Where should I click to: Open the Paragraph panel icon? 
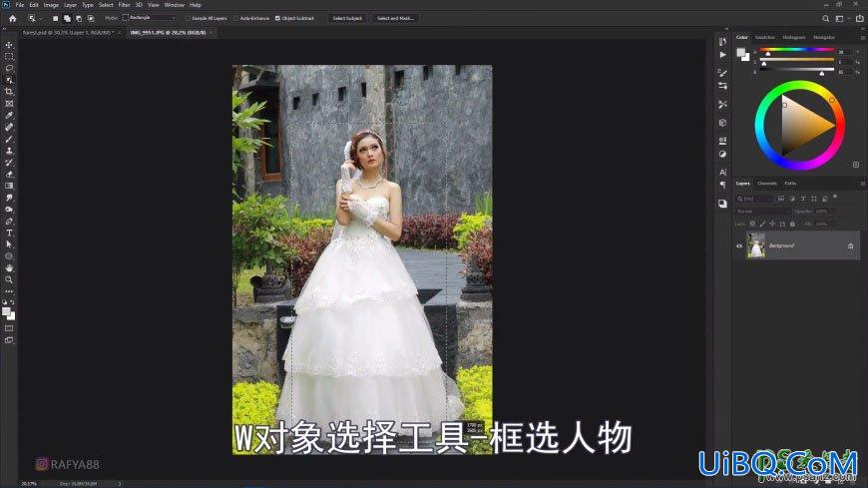(722, 185)
